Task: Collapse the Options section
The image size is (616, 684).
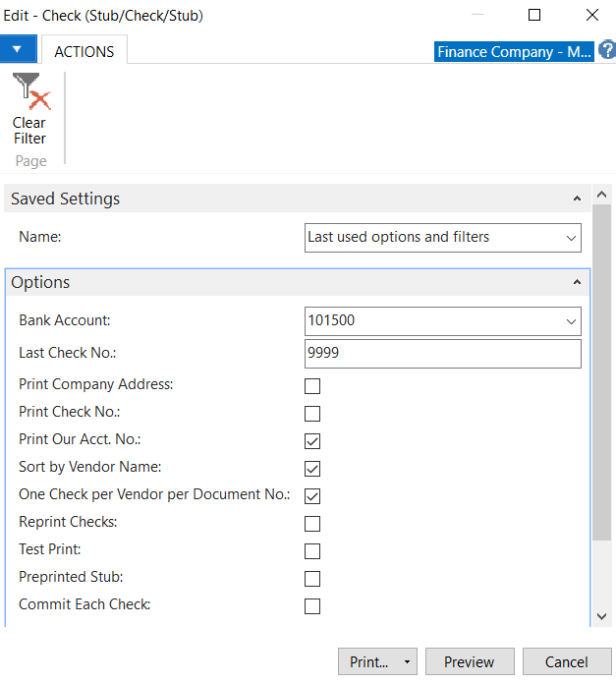Action: point(577,282)
